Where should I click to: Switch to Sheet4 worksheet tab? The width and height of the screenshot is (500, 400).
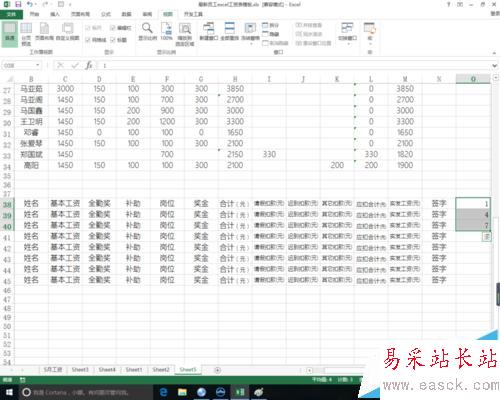click(107, 370)
